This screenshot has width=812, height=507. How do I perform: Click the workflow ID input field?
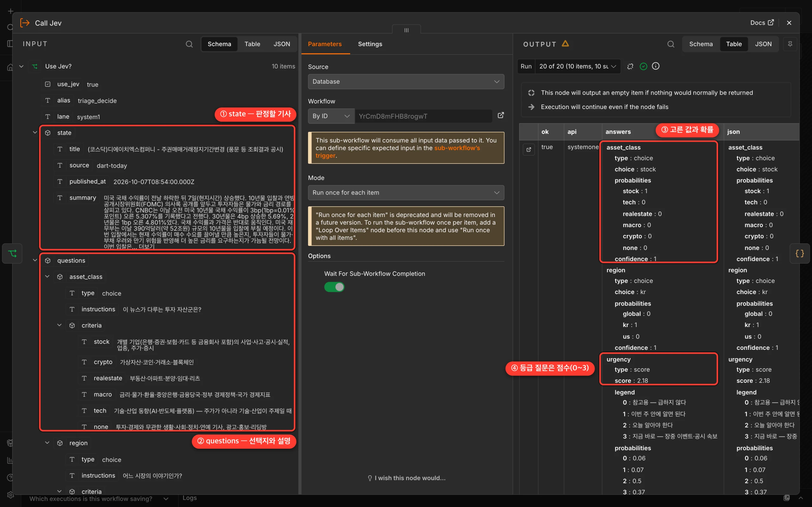coord(423,116)
